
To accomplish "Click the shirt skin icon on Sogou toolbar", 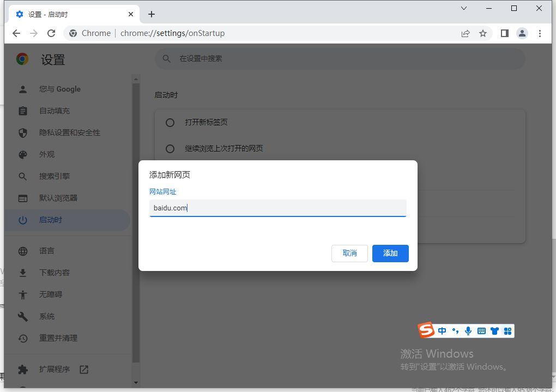I will point(494,331).
